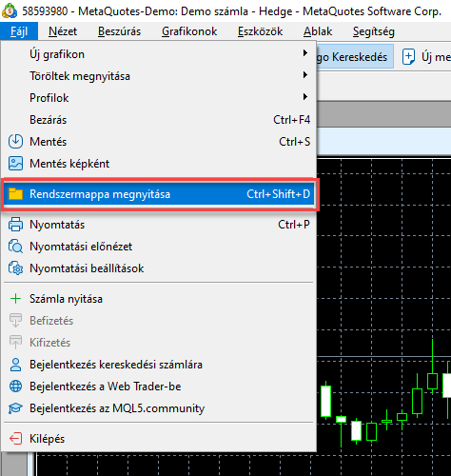
Task: Click the Algo Kereskedés toolbar button
Action: pyautogui.click(x=355, y=57)
